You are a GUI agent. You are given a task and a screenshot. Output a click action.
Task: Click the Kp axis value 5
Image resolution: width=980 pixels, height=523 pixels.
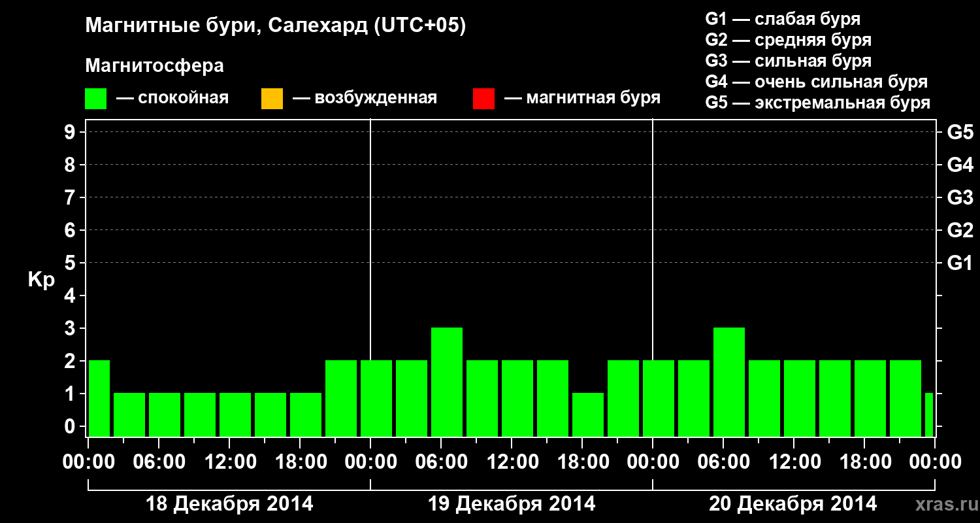point(71,263)
